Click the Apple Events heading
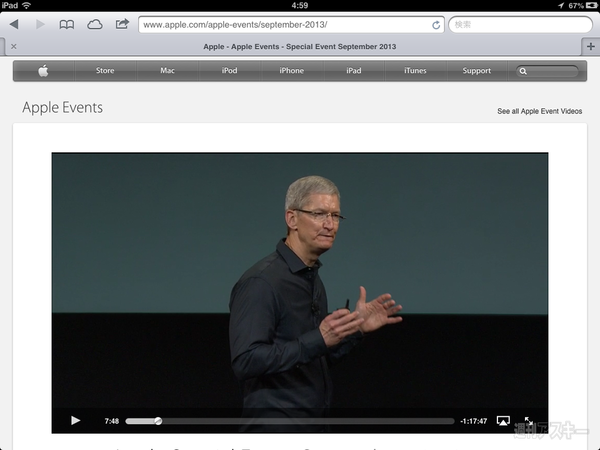The image size is (600, 450). 62,108
